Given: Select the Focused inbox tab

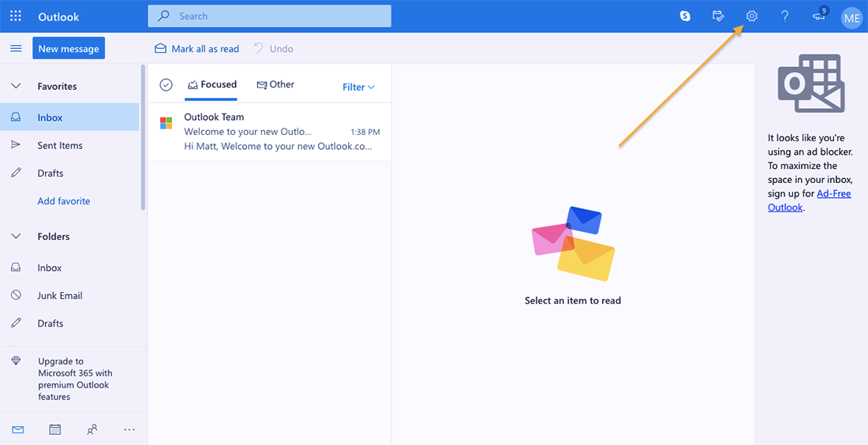Looking at the screenshot, I should coord(211,84).
